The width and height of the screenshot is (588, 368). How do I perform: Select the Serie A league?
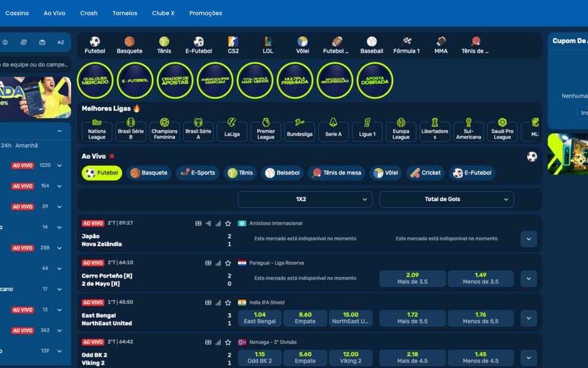(x=333, y=129)
